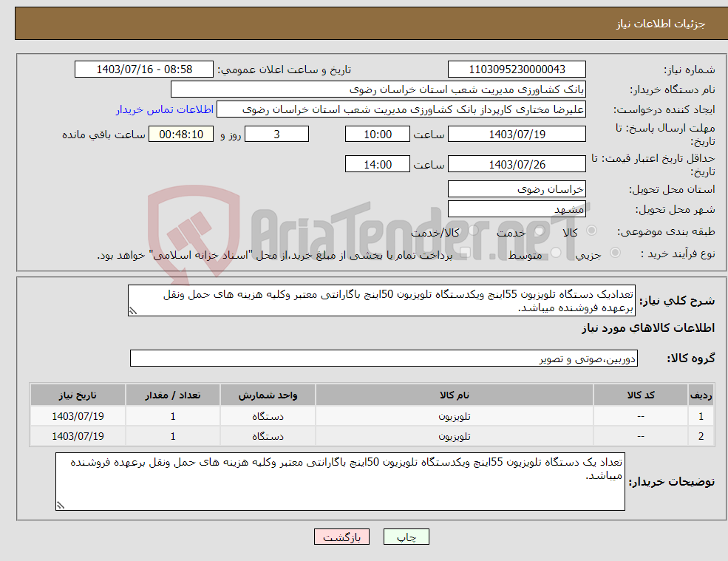The height and width of the screenshot is (561, 728).
Task: Select the کالا/خدمت radio button
Action: point(473,231)
